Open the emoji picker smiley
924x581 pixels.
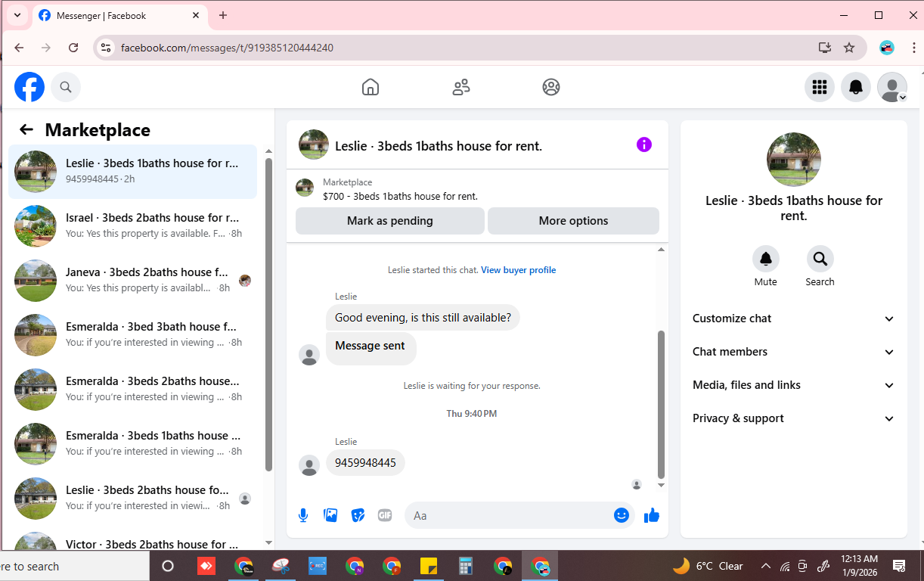point(622,515)
